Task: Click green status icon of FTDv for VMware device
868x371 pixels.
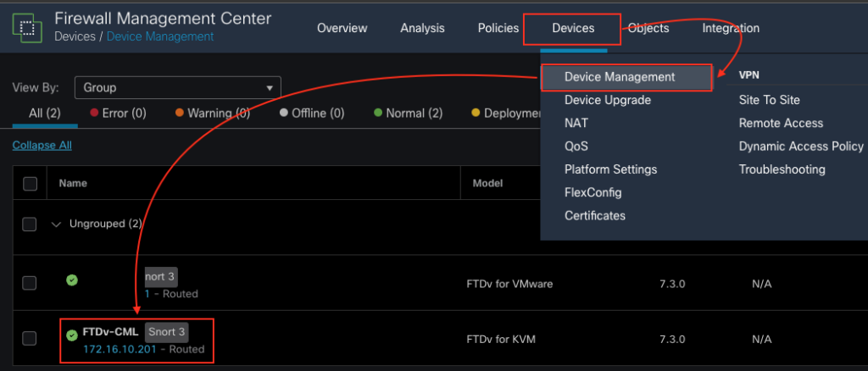Action: coord(72,280)
